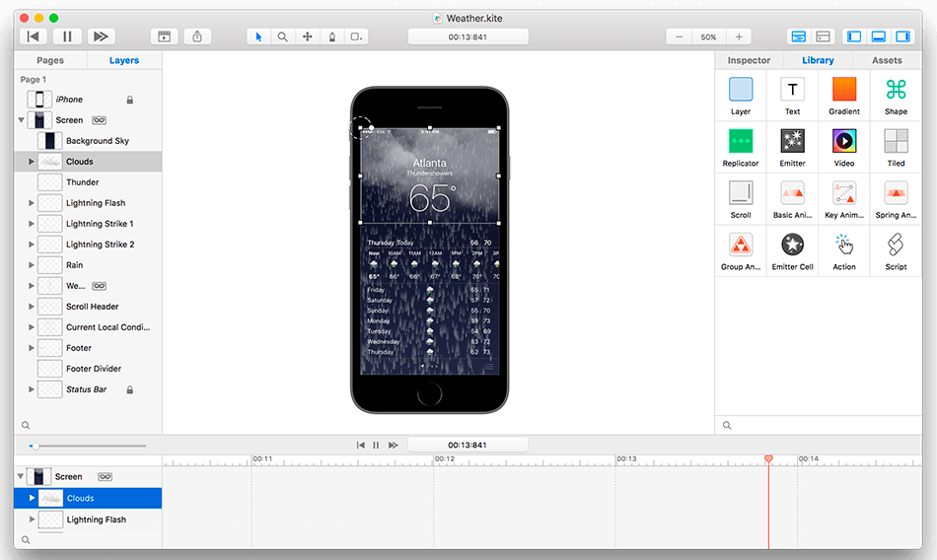This screenshot has width=937, height=560.
Task: Choose the Emitter library item
Action: [x=792, y=148]
